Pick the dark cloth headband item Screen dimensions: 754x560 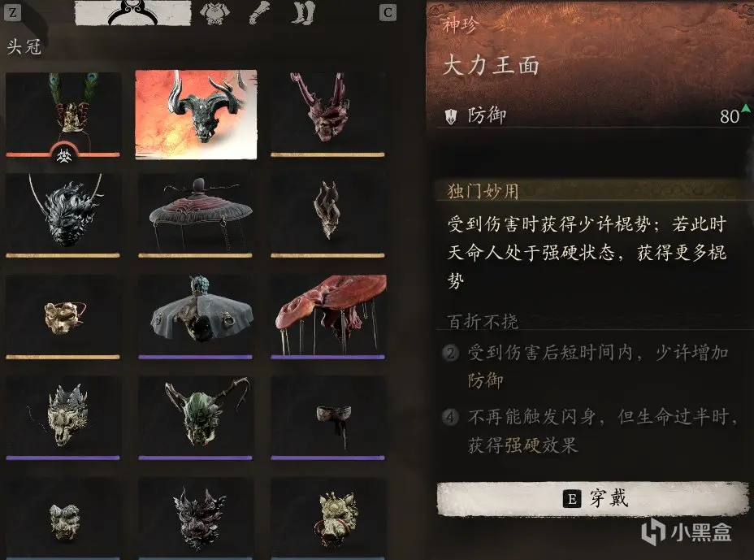point(327,418)
